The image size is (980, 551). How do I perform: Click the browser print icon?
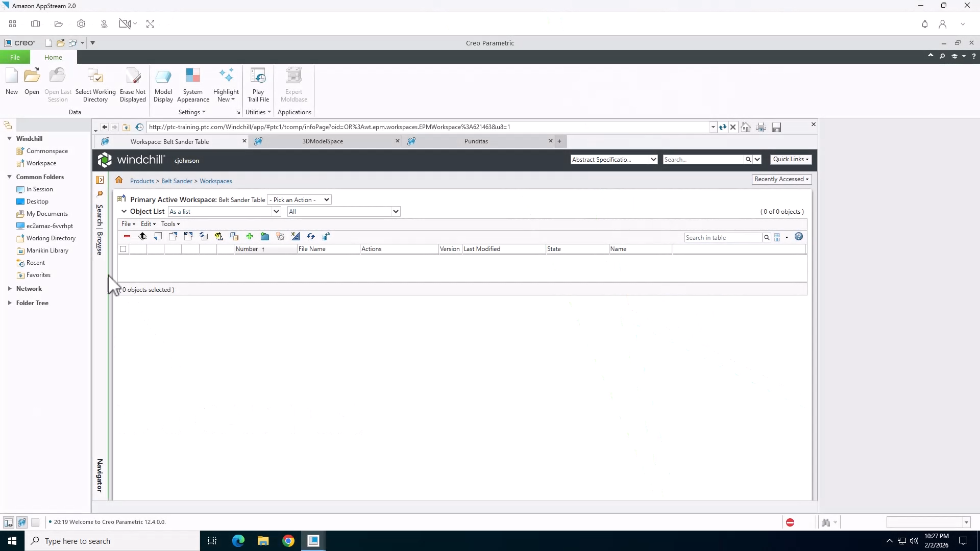761,127
